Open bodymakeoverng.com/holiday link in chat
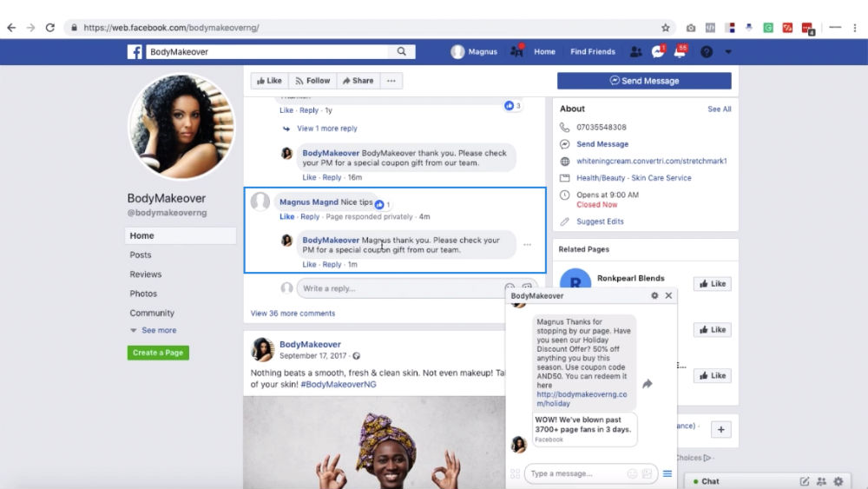Image resolution: width=868 pixels, height=489 pixels. (582, 399)
